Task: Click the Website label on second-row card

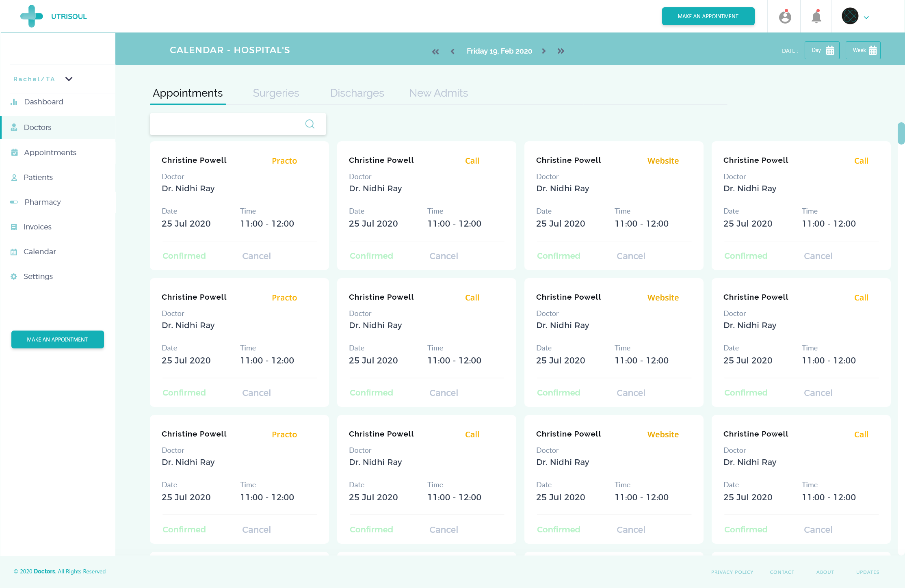Action: pyautogui.click(x=663, y=298)
